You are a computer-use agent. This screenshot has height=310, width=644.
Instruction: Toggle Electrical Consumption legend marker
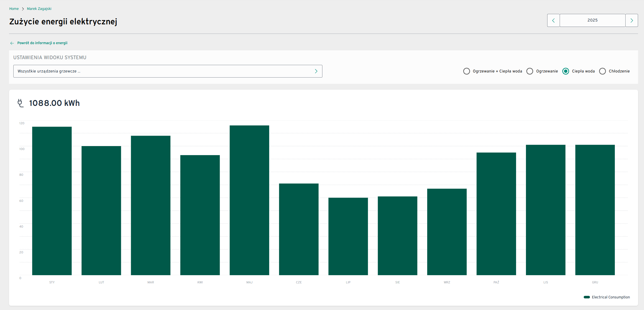587,297
